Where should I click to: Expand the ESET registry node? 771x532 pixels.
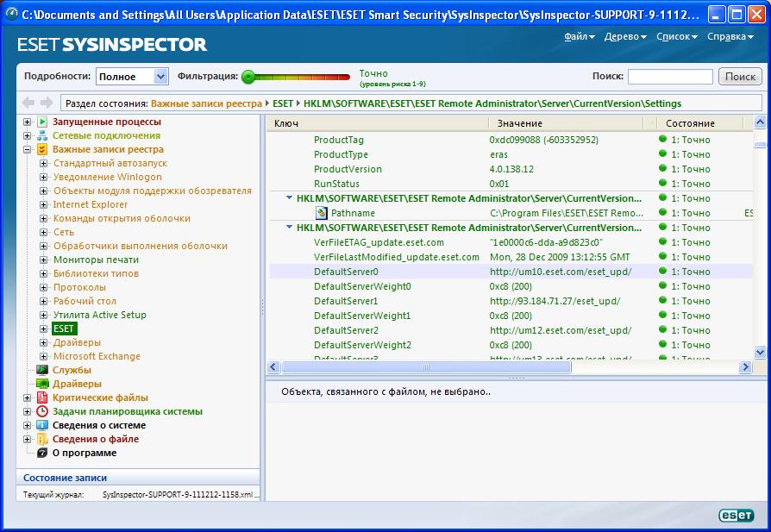click(x=43, y=329)
